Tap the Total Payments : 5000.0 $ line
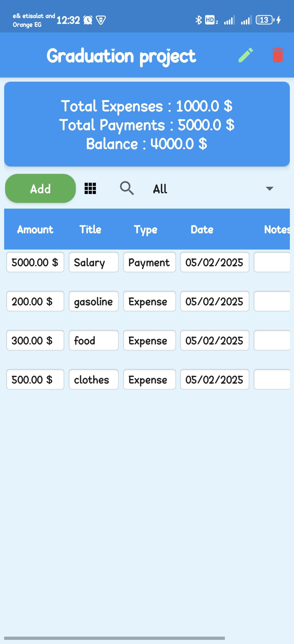The width and height of the screenshot is (294, 644). click(x=147, y=125)
